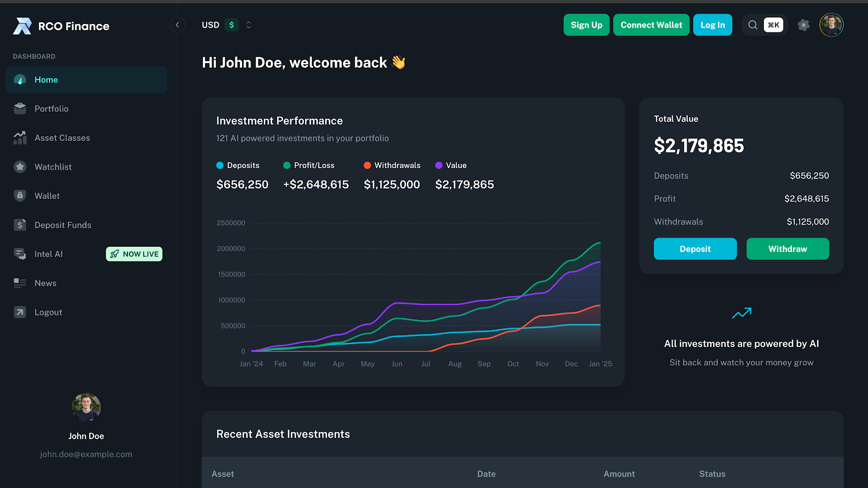
Task: Click Connect Wallet button
Action: [652, 25]
